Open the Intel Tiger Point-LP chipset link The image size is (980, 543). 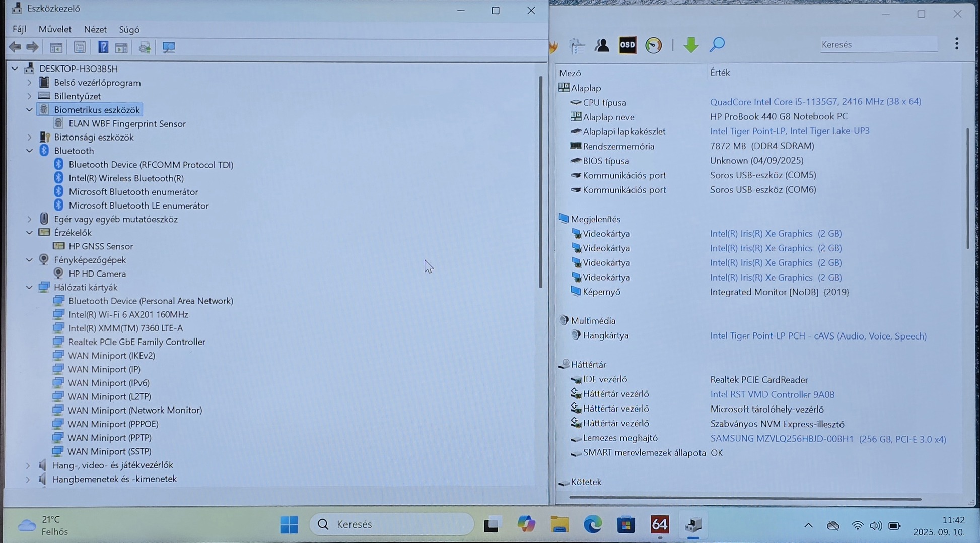click(790, 131)
